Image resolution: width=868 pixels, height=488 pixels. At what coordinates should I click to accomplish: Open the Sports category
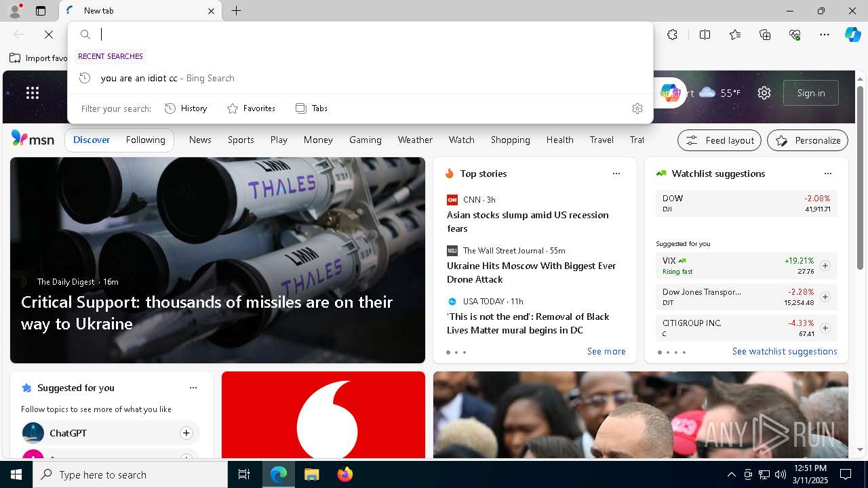point(241,140)
